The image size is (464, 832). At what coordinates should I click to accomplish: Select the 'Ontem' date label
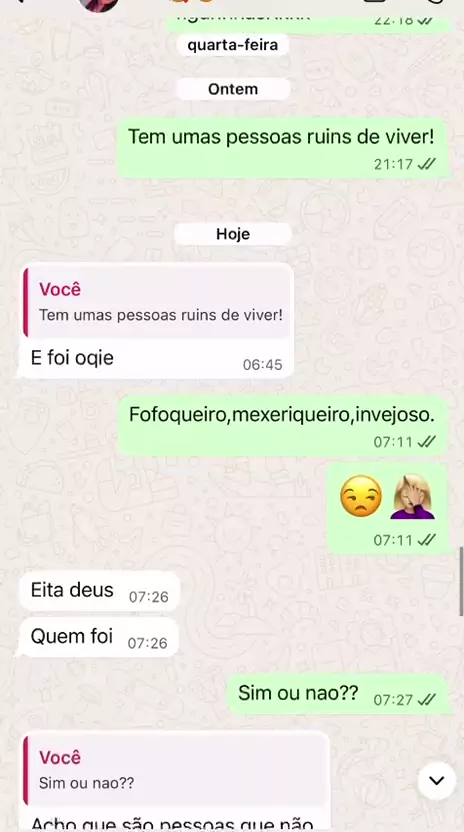(x=233, y=89)
